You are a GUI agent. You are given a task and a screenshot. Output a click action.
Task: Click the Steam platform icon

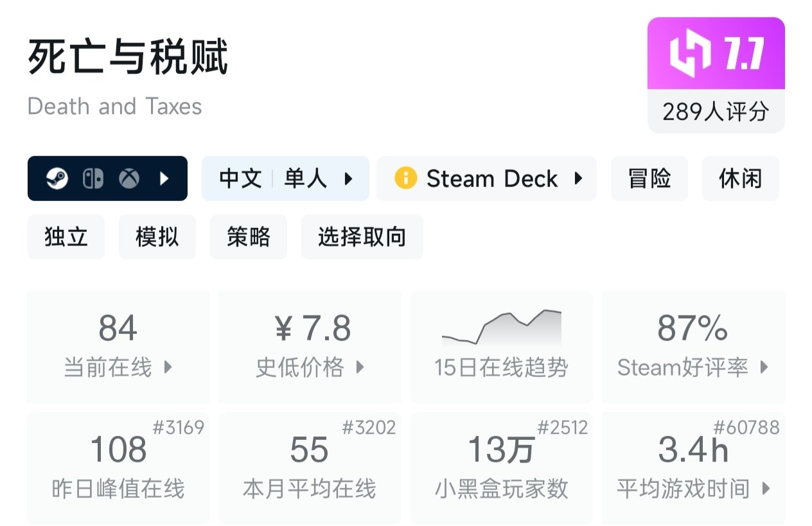pos(57,179)
